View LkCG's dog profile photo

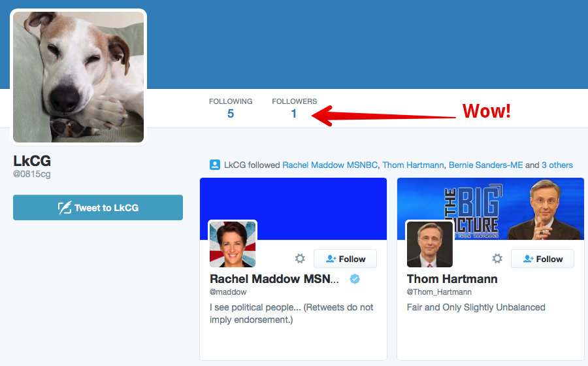click(x=78, y=77)
